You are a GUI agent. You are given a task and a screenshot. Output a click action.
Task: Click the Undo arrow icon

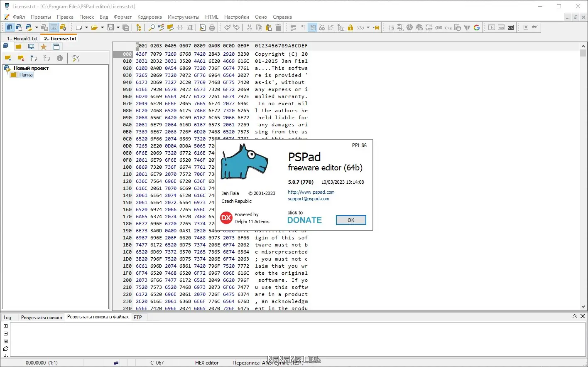[227, 27]
